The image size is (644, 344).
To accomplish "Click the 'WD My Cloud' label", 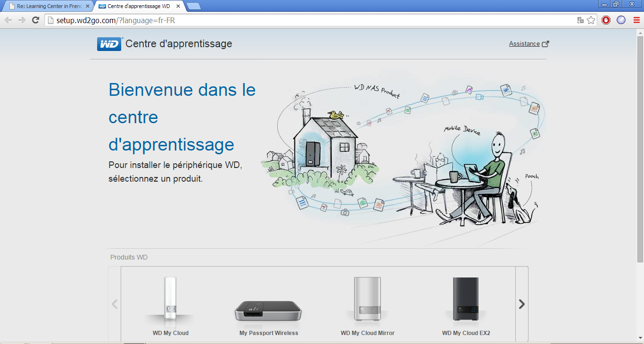I will pos(171,333).
